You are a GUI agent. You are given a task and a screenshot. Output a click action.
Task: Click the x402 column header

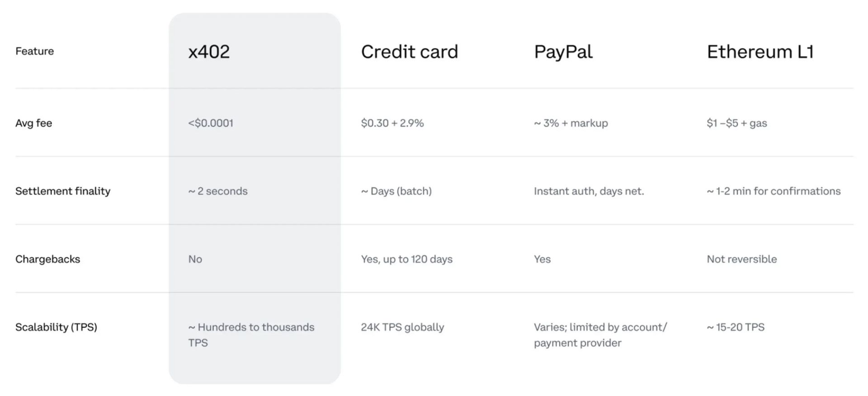tap(209, 52)
